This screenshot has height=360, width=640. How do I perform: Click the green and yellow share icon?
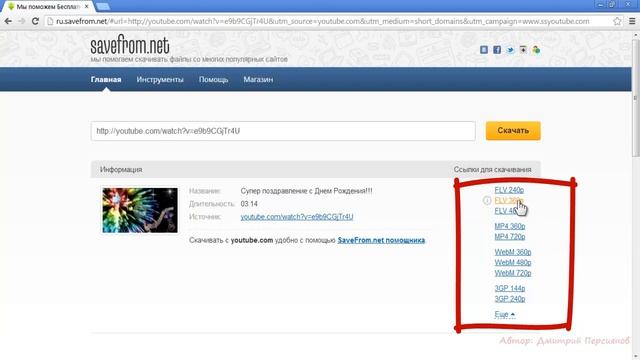536,50
